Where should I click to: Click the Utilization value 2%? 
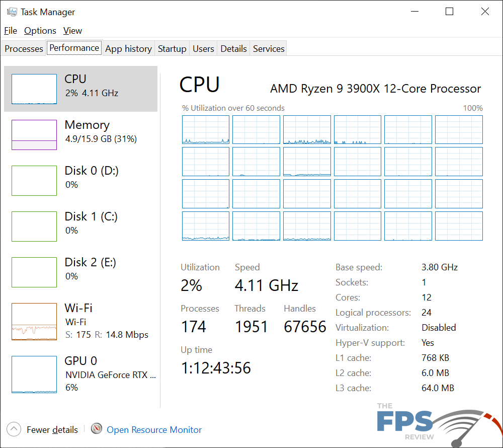point(192,285)
